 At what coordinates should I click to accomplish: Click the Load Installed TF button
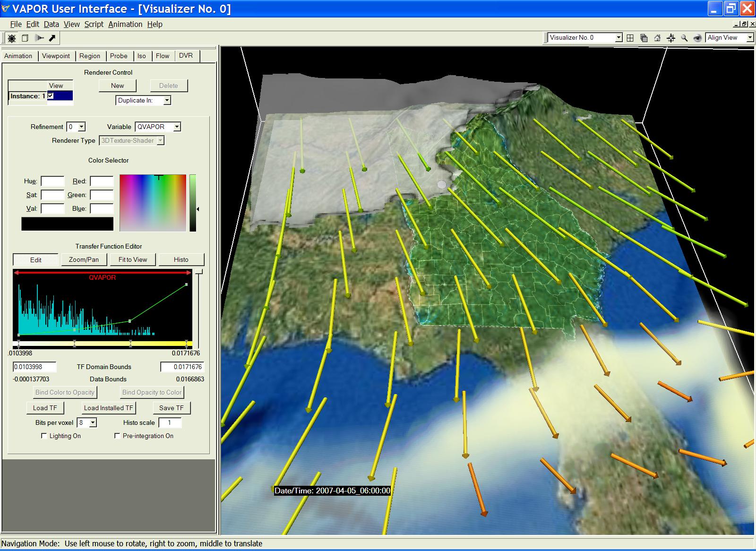pyautogui.click(x=109, y=408)
